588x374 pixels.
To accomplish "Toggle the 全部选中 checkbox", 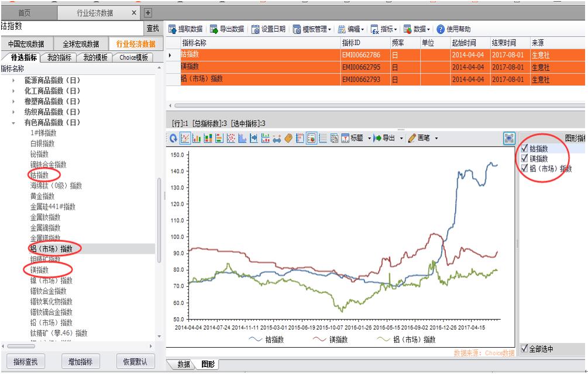I will 524,349.
